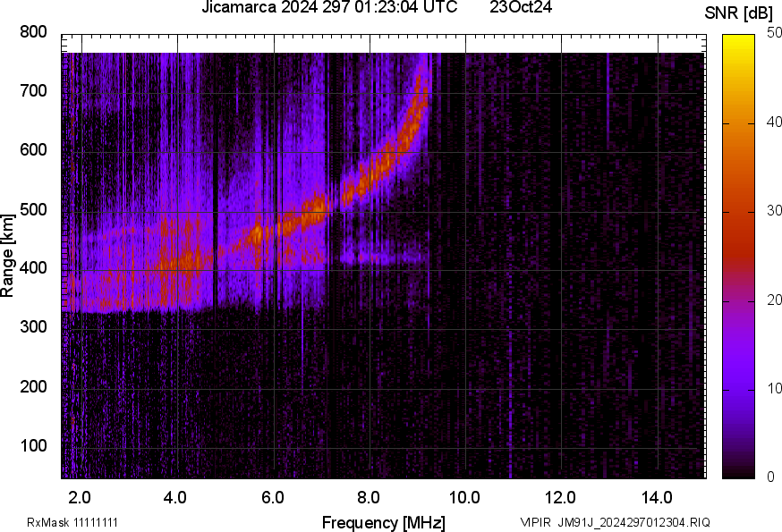Screen dimensions: 782x532
Task: Click the colorbar value 50
Action: click(774, 33)
